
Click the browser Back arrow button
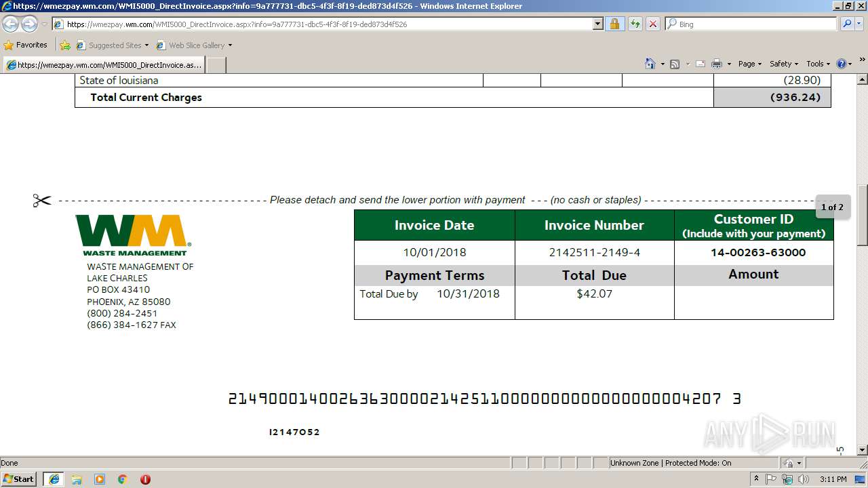(11, 24)
